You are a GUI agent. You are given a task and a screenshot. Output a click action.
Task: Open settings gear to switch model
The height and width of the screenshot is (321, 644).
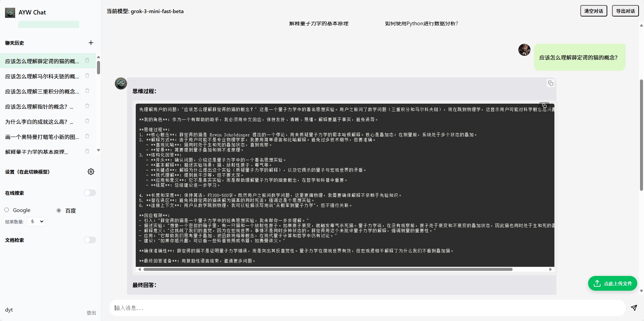(x=91, y=172)
